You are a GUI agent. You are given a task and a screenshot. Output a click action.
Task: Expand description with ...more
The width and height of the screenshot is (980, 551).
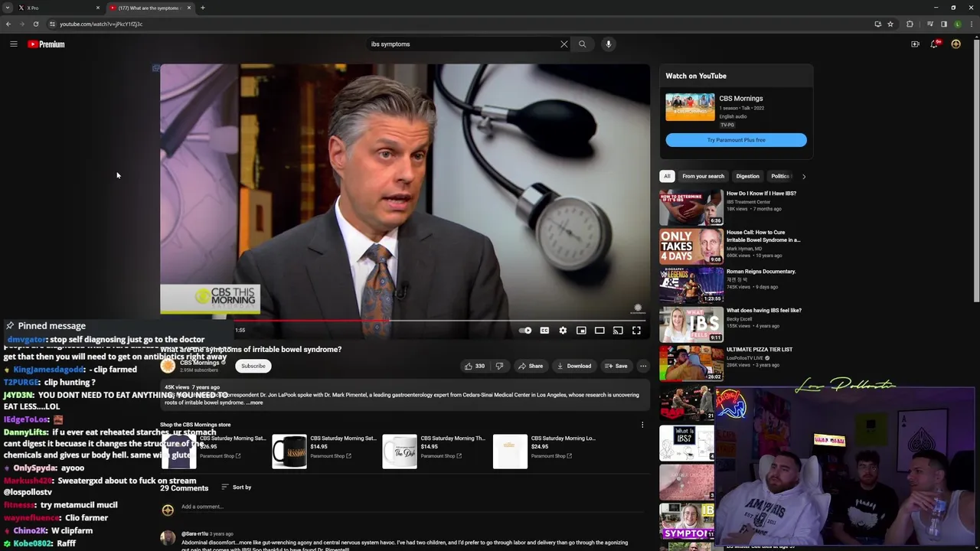tap(256, 403)
